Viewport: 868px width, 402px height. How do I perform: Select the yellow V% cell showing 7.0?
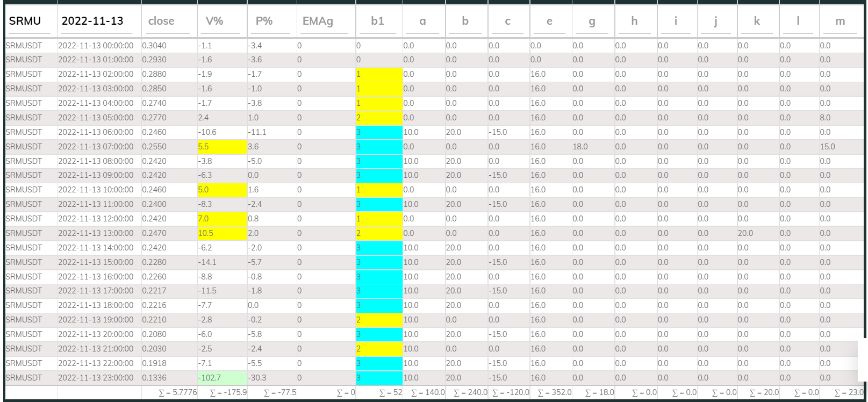pos(221,219)
